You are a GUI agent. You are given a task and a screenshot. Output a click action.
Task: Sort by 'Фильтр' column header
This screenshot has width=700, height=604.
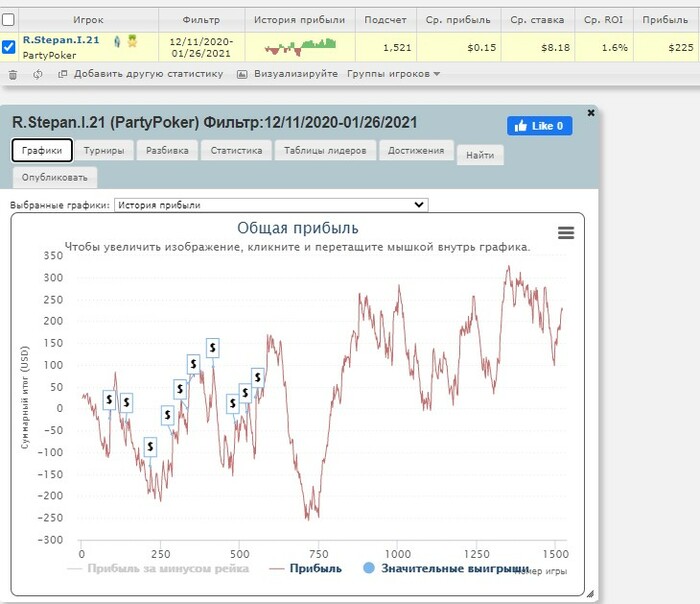[x=201, y=20]
